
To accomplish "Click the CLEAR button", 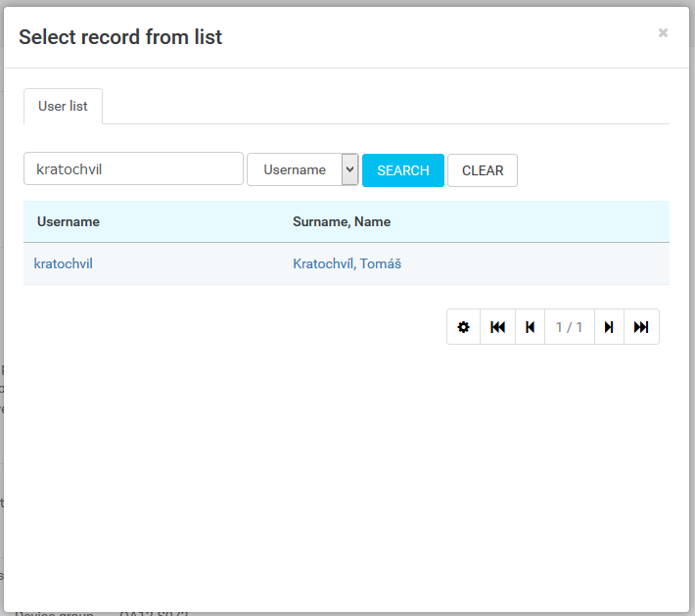I will [482, 170].
